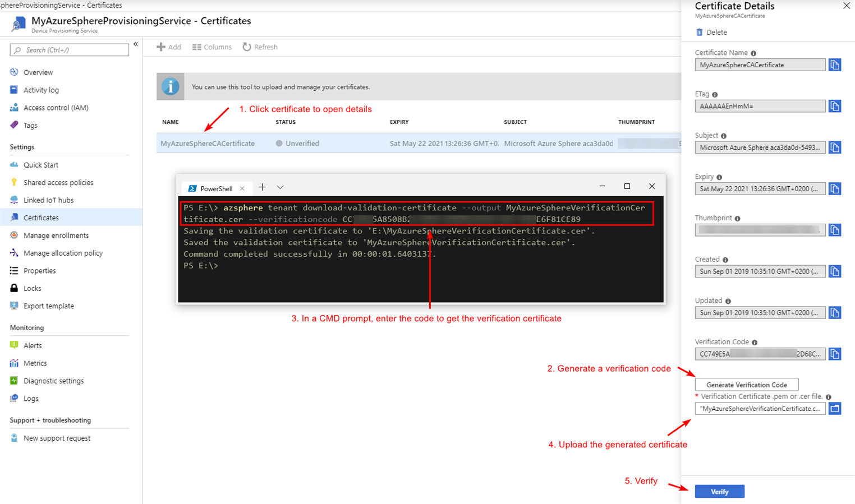Screen dimensions: 855x504
Task: Copy the Created date value
Action: pyautogui.click(x=835, y=271)
